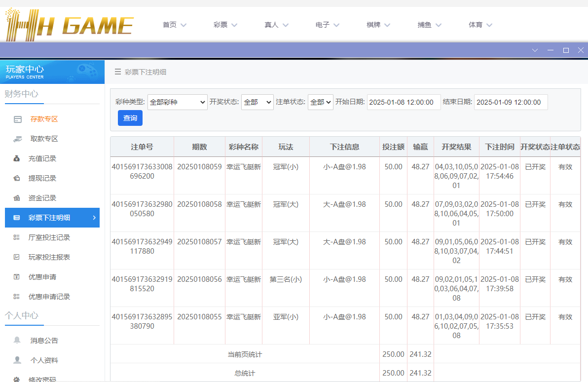Select the 取款专区 sidebar icon

17,139
